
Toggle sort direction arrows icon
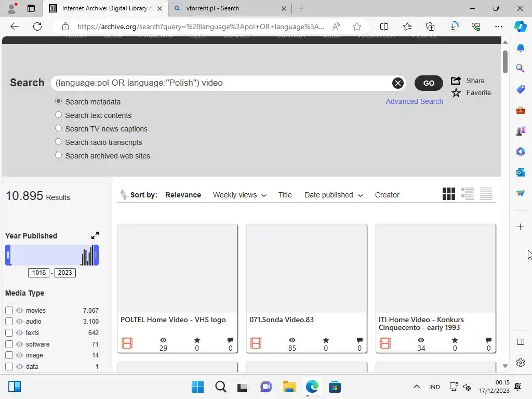(x=123, y=195)
